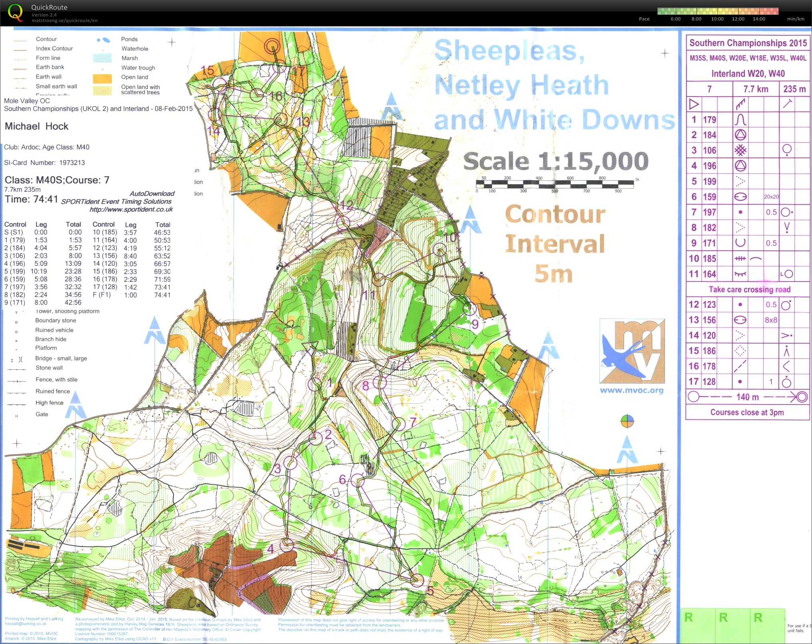Click the Ponds legend symbol

coord(103,40)
